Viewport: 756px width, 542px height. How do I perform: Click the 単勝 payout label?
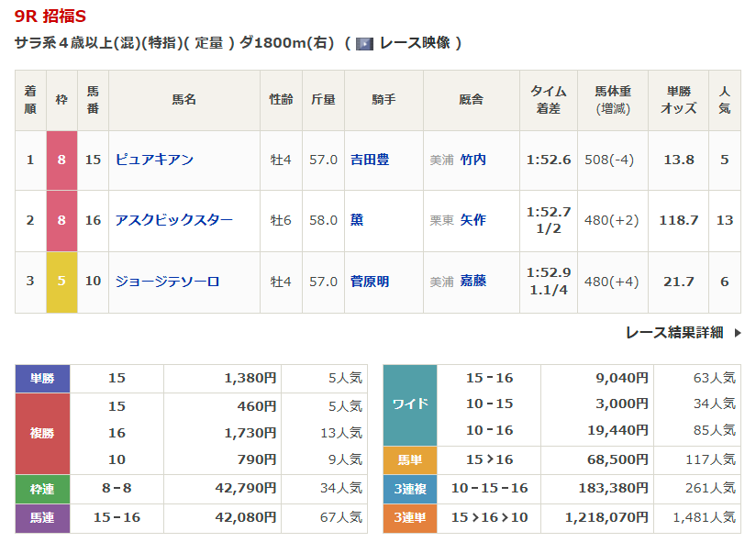pyautogui.click(x=43, y=378)
